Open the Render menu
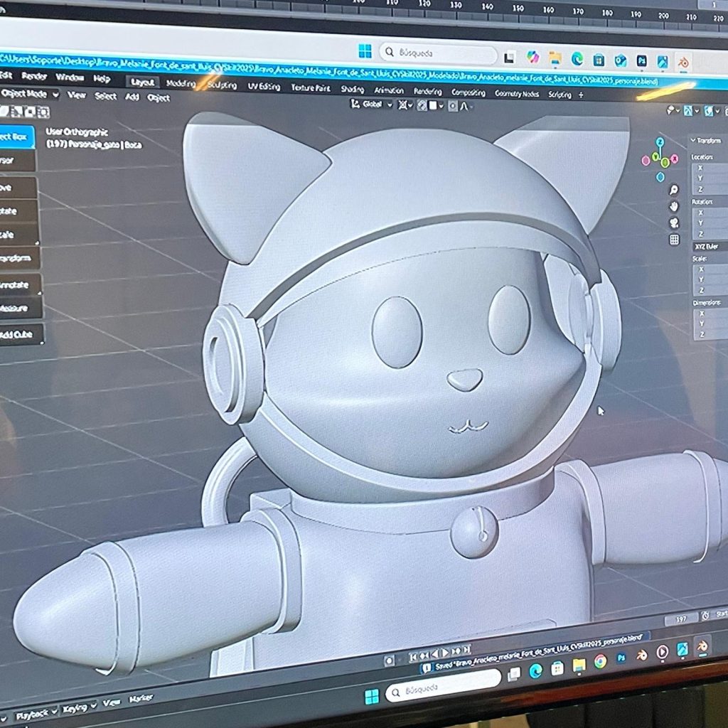Screen dimensions: 728x728 (x=33, y=76)
